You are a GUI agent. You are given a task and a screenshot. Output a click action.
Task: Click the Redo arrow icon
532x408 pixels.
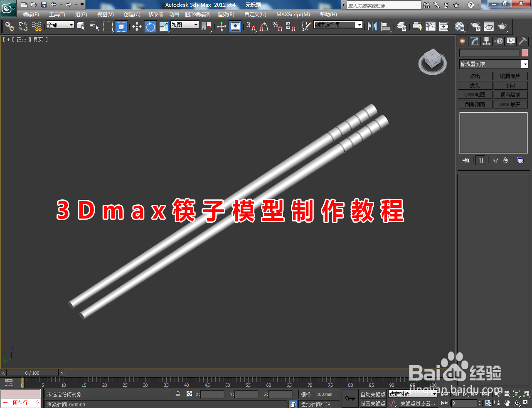(69, 5)
